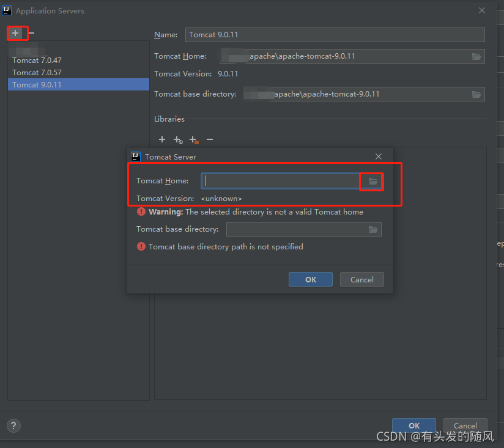Confirm Tomcat Server dialog with OK
This screenshot has height=448, width=504.
pos(311,279)
